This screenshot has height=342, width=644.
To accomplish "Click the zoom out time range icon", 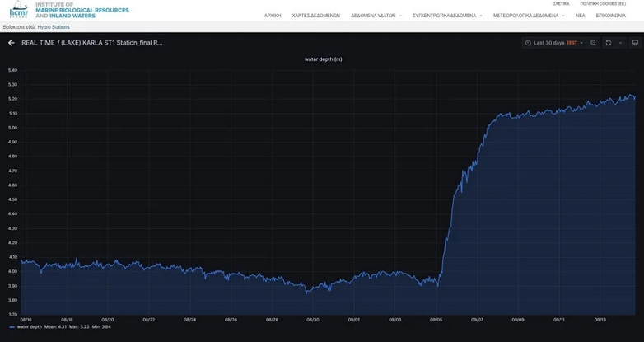I will click(593, 43).
